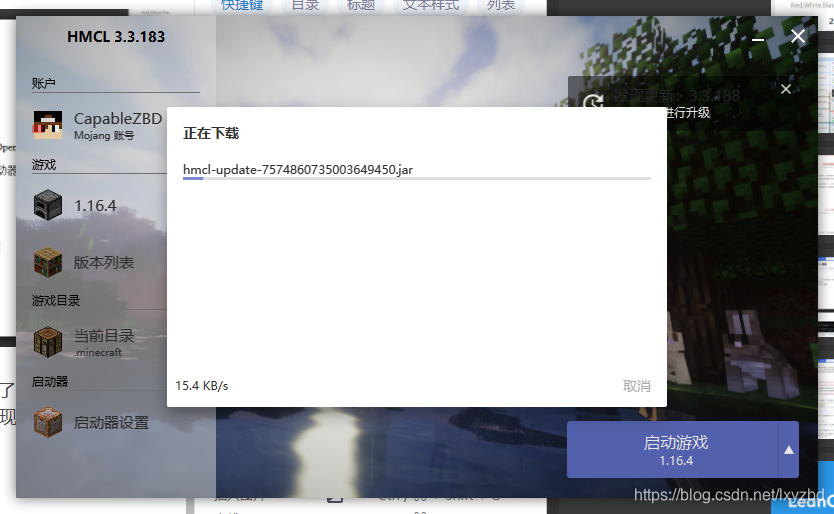Switch to the 文本样式 tab
Image resolution: width=834 pixels, height=514 pixels.
[x=430, y=5]
